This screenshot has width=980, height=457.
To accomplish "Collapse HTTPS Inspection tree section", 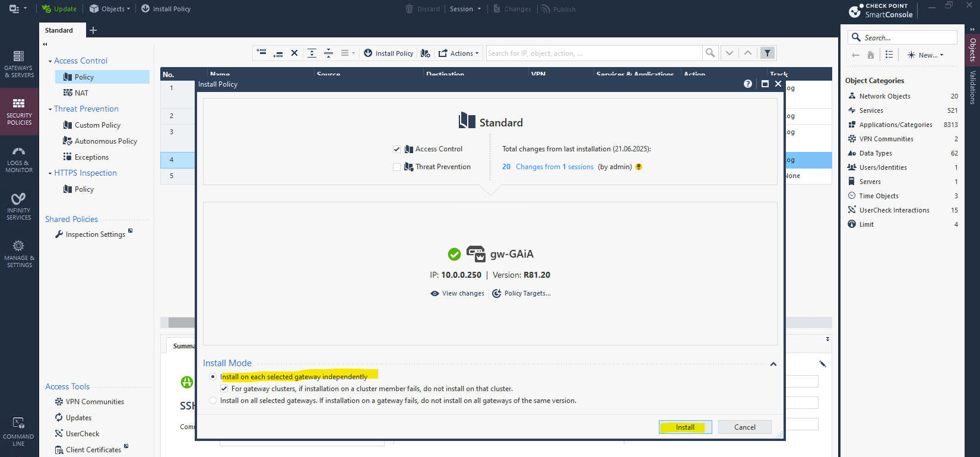I will pos(50,173).
